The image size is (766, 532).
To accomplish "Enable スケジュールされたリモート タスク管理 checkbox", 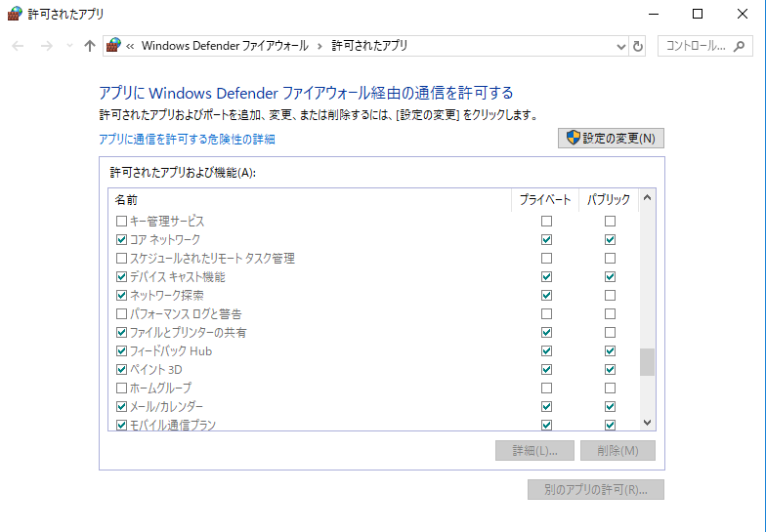I will pyautogui.click(x=121, y=258).
